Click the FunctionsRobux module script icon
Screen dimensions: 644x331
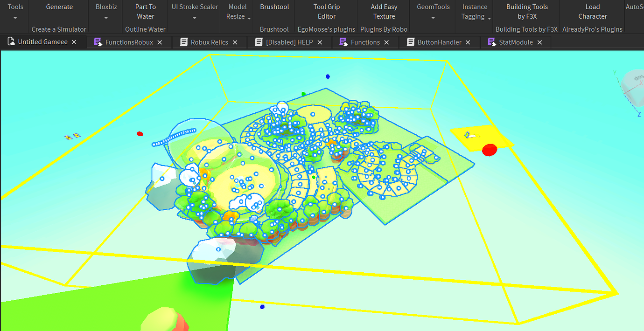(98, 42)
